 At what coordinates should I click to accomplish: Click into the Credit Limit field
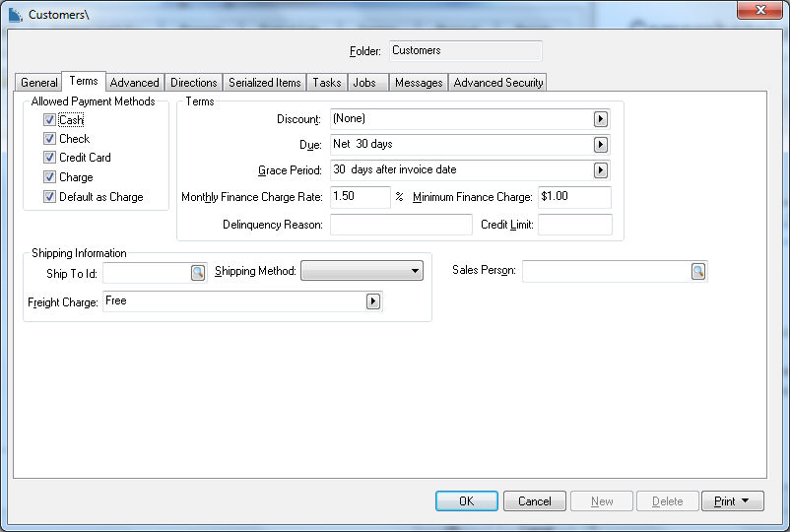[x=574, y=225]
